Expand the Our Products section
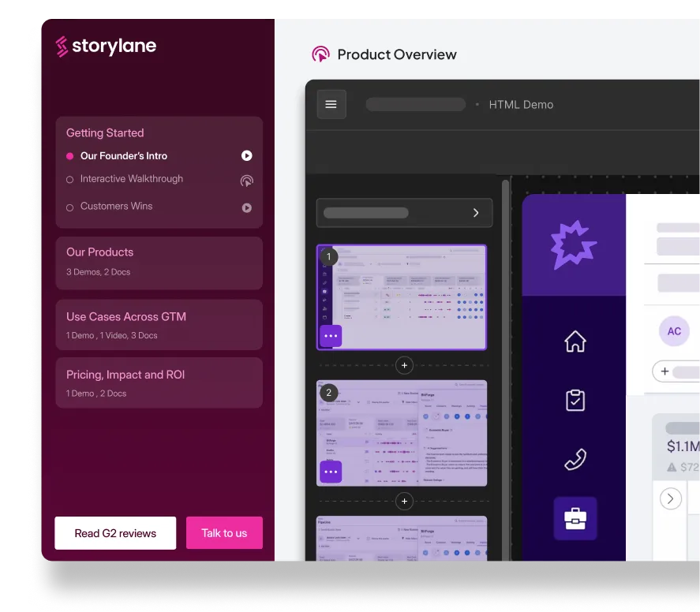The height and width of the screenshot is (612, 700). point(159,263)
